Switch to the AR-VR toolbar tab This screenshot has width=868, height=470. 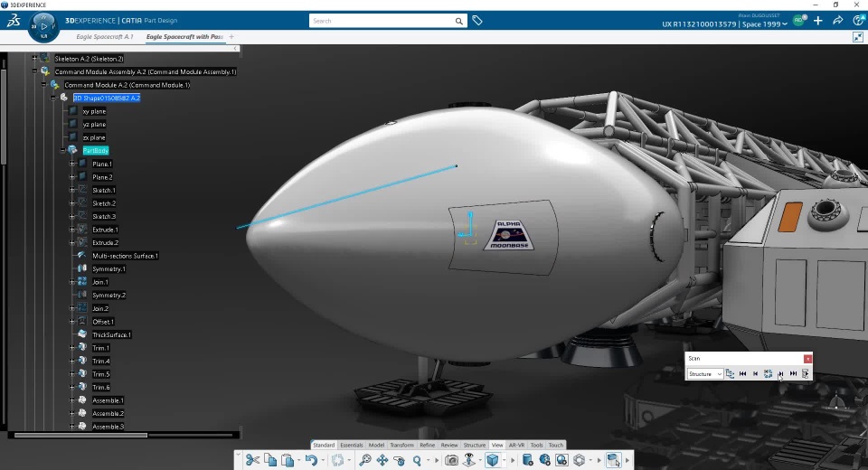516,445
